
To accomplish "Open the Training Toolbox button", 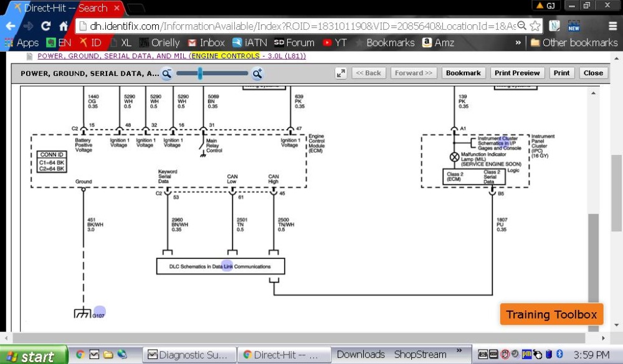I will coord(551,314).
